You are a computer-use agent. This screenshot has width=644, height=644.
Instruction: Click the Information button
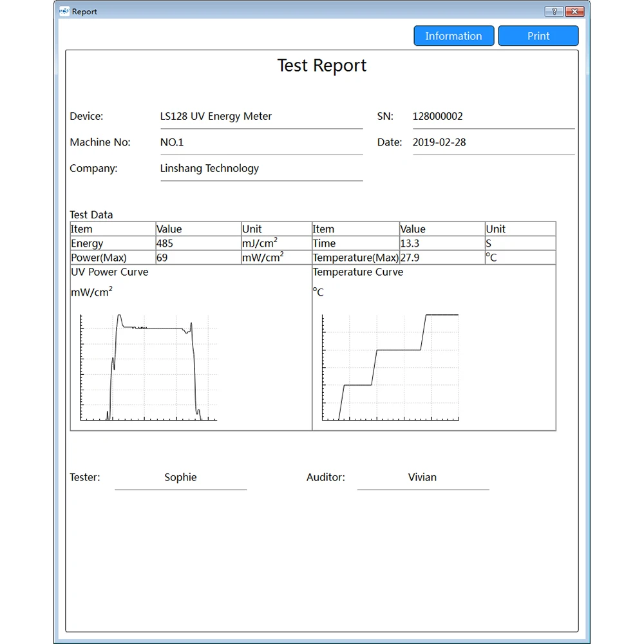[x=453, y=36]
